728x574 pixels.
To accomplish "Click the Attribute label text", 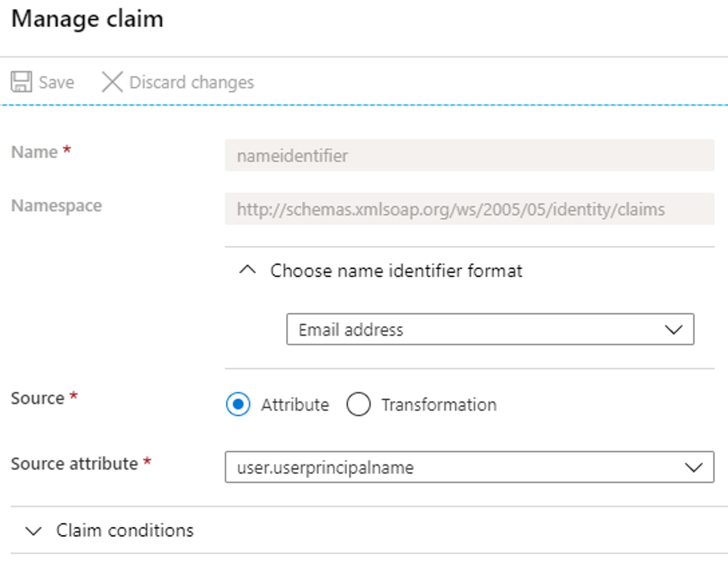I will [x=295, y=405].
